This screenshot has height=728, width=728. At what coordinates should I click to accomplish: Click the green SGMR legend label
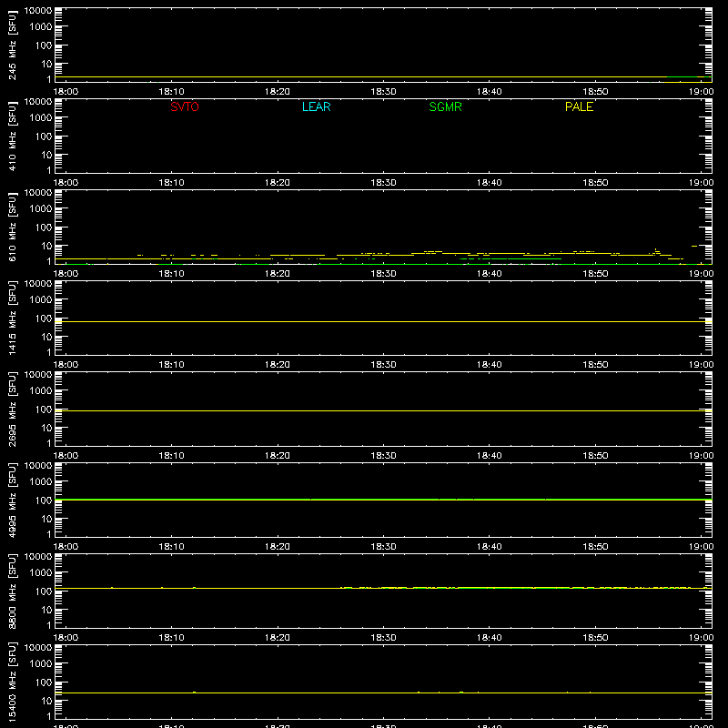[x=445, y=106]
